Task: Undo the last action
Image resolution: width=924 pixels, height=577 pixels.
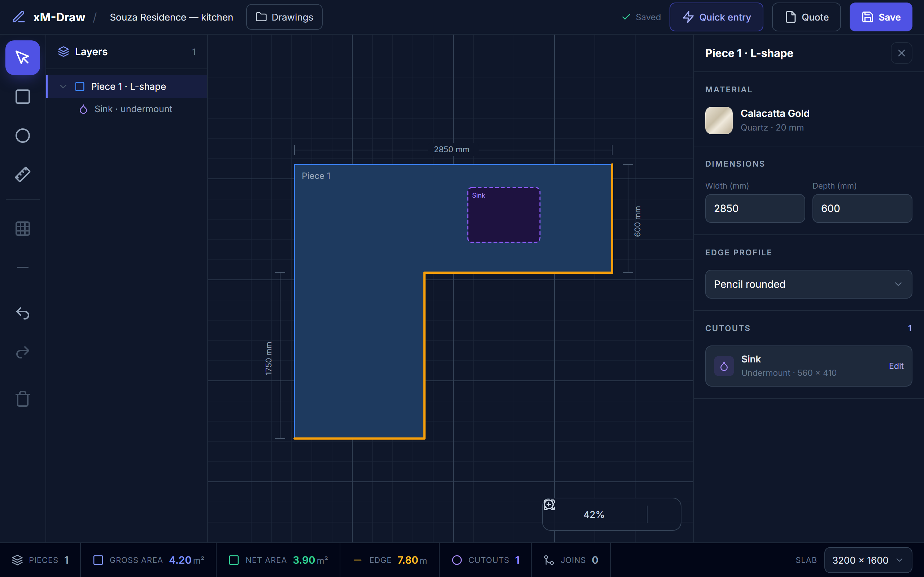Action: (x=22, y=313)
